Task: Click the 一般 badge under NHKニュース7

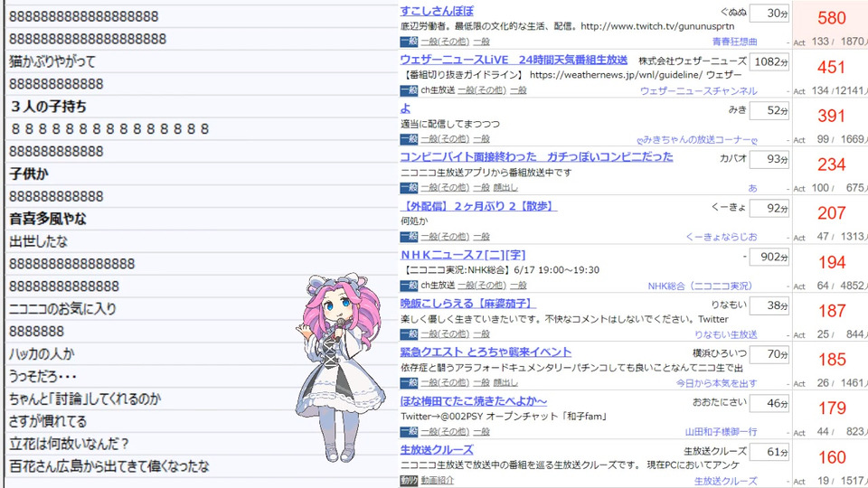Action: [409, 286]
